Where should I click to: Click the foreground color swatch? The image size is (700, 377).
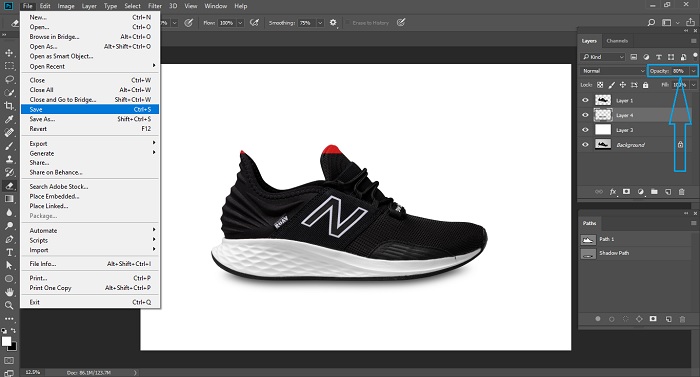[6, 341]
